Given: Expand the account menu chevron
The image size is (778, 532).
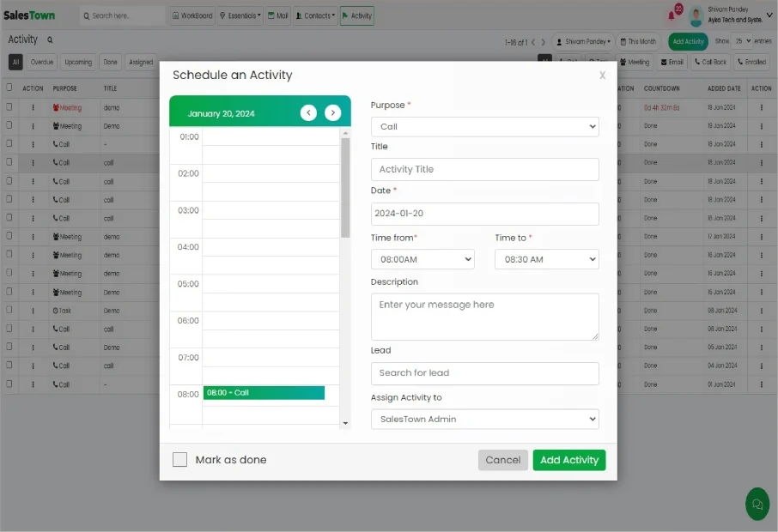Looking at the screenshot, I should pos(769,15).
